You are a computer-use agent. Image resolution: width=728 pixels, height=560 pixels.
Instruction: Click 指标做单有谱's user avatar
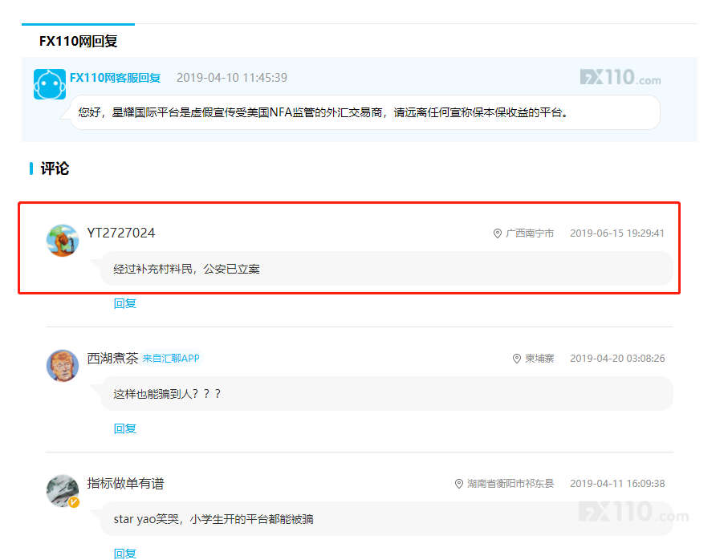62,490
